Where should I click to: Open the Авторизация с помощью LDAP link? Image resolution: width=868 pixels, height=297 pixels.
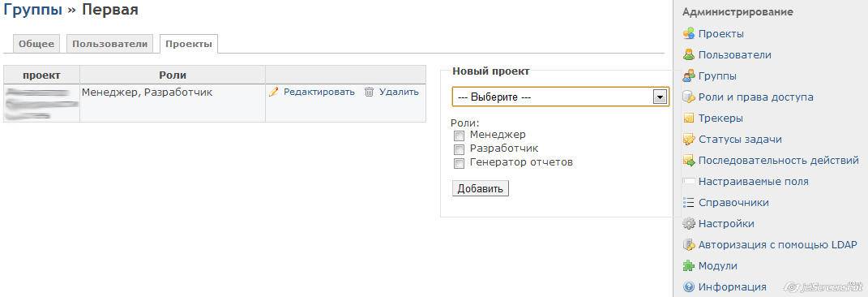777,245
